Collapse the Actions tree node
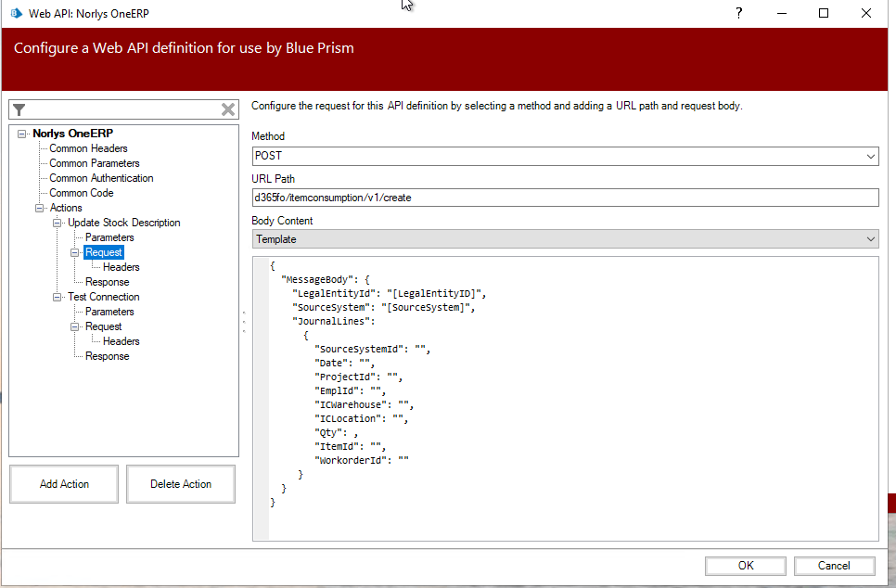The image size is (896, 588). (x=40, y=208)
